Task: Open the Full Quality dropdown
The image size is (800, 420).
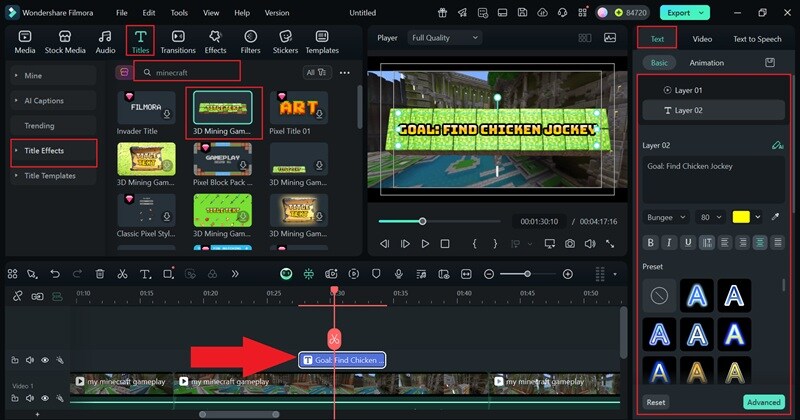Action: pyautogui.click(x=444, y=38)
